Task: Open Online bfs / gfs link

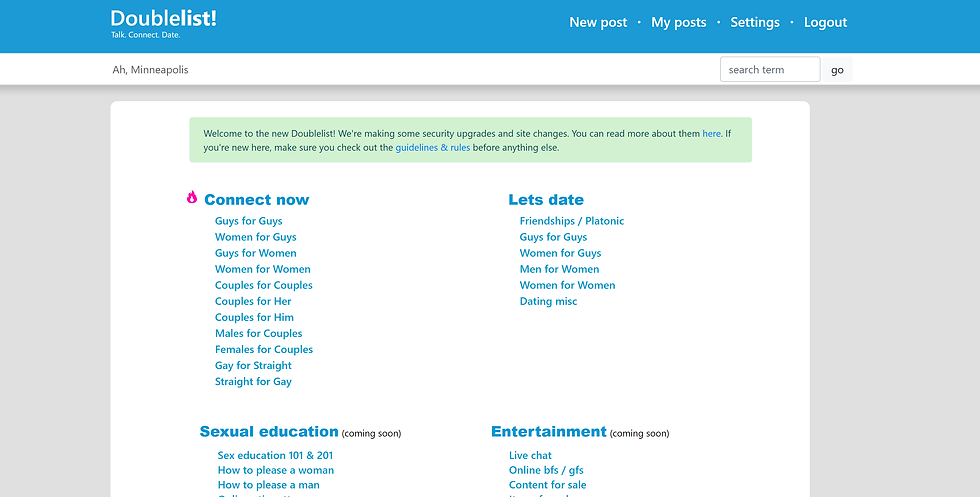Action: tap(546, 470)
